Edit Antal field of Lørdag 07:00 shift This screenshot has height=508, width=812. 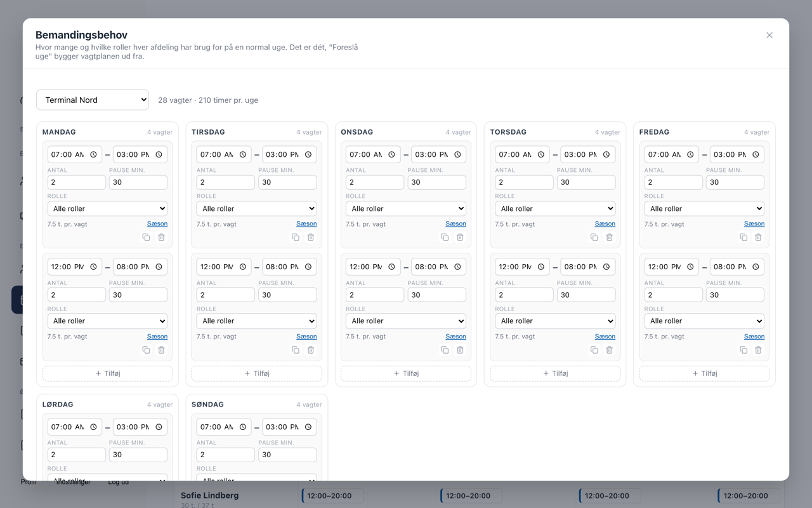[77, 455]
